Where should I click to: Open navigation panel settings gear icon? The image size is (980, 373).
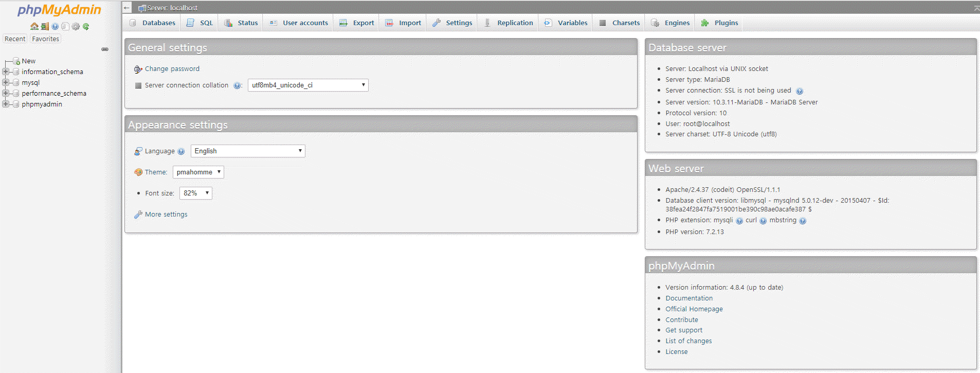click(76, 26)
